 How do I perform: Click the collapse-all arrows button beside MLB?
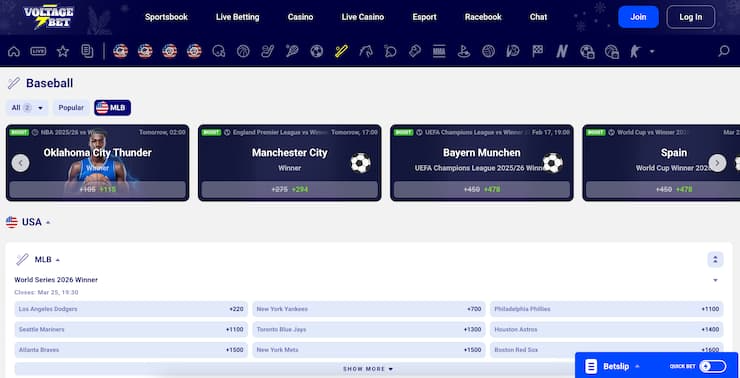tap(715, 260)
